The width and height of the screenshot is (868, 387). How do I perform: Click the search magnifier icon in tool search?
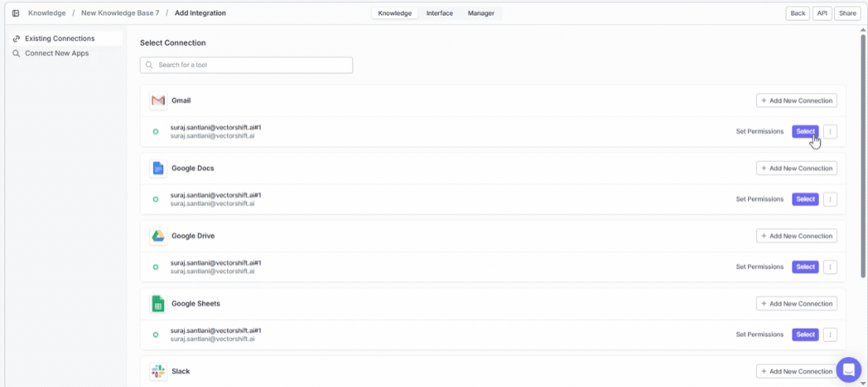(x=149, y=65)
